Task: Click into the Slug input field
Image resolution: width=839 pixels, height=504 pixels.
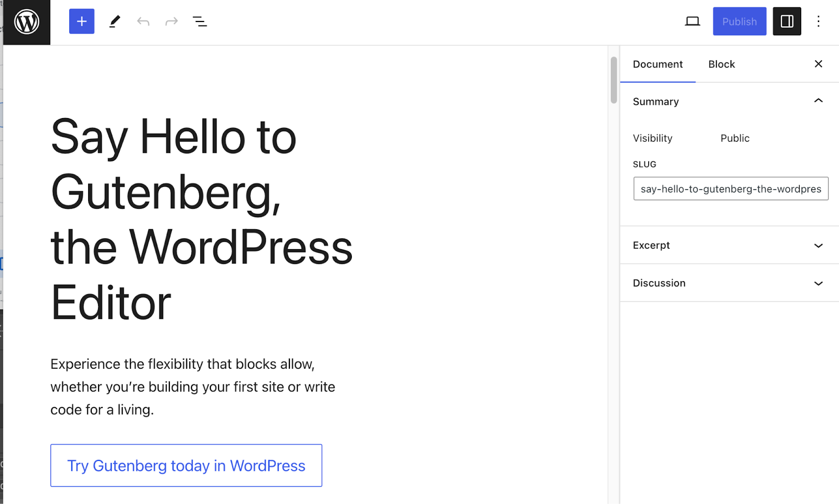Action: point(730,189)
